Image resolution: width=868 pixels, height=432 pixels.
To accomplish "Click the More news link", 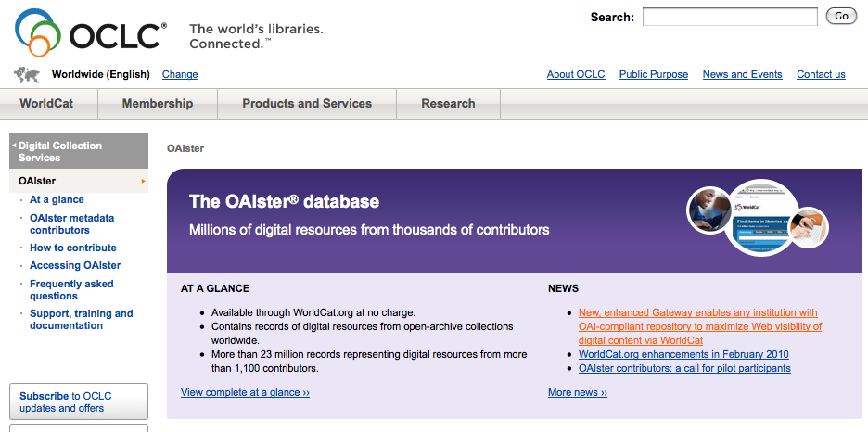I will coord(578,392).
